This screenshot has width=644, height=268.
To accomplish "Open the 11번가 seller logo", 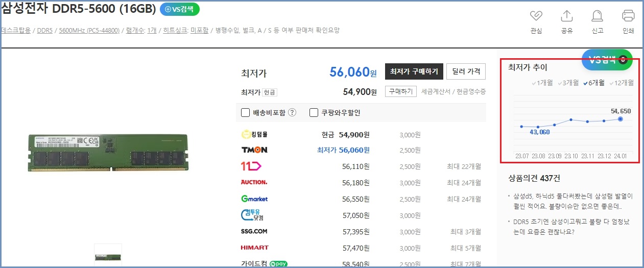I will pos(251,166).
